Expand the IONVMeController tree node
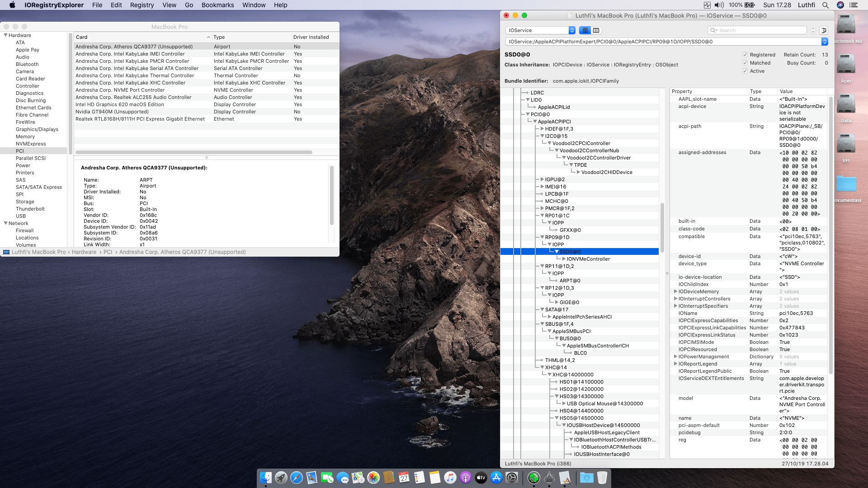The image size is (868, 488). pos(564,259)
